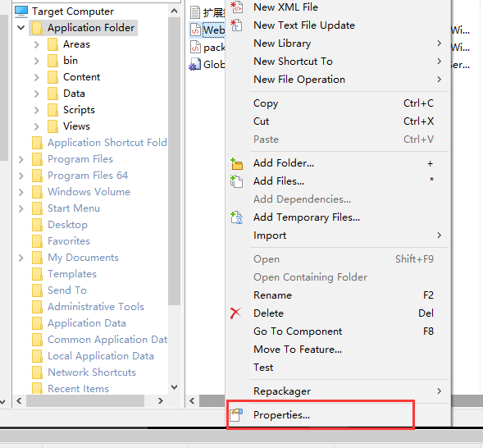Click the Views folder icon
This screenshot has height=448, width=483.
point(53,126)
